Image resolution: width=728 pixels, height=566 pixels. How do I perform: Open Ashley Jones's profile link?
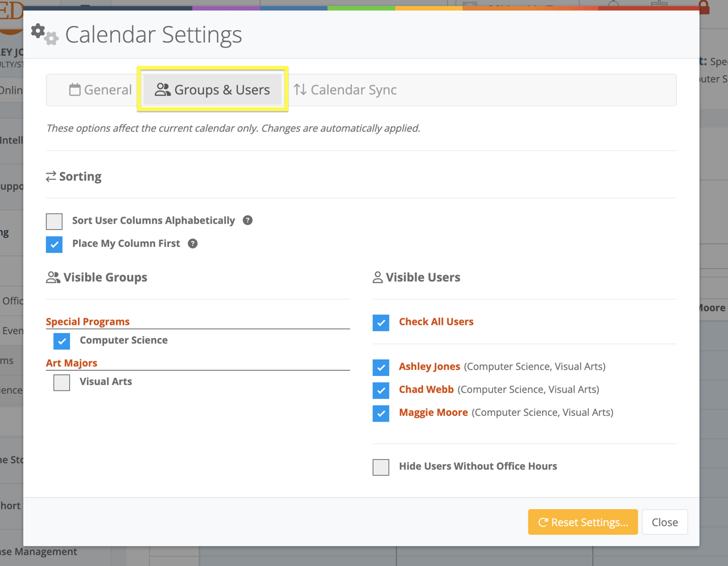click(x=429, y=366)
